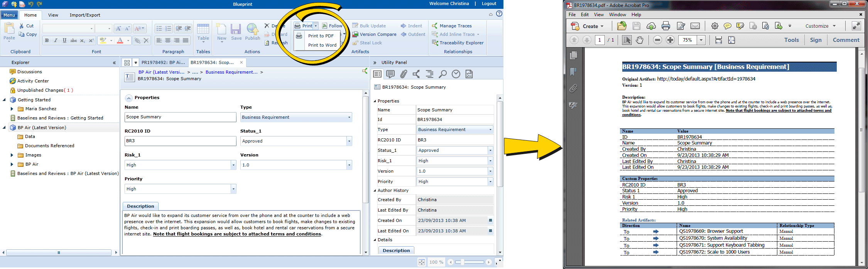
Task: Toggle italic formatting in Font group
Action: pyautogui.click(x=56, y=40)
